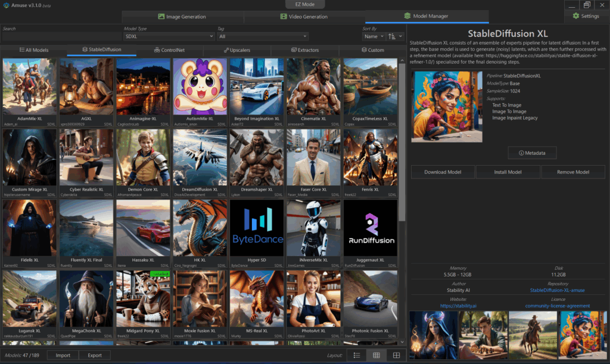Image resolution: width=610 pixels, height=364 pixels.
Task: Select the AGXL model card
Action: pos(86,92)
